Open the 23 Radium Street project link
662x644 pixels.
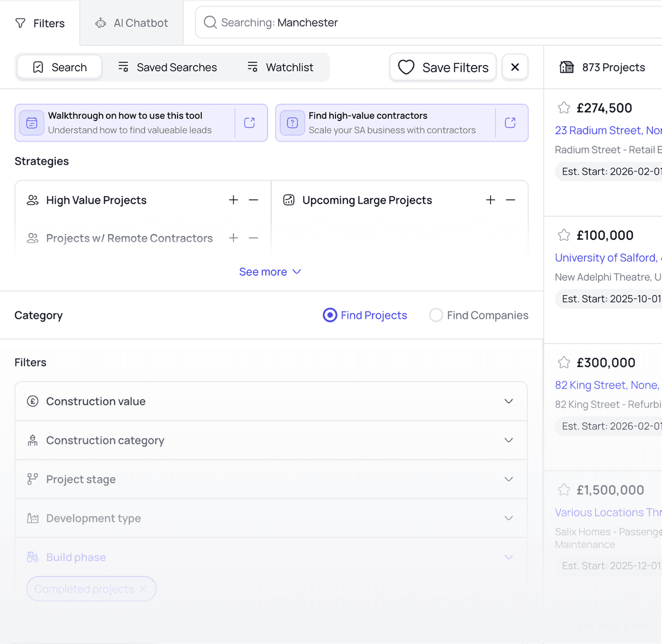coord(607,131)
